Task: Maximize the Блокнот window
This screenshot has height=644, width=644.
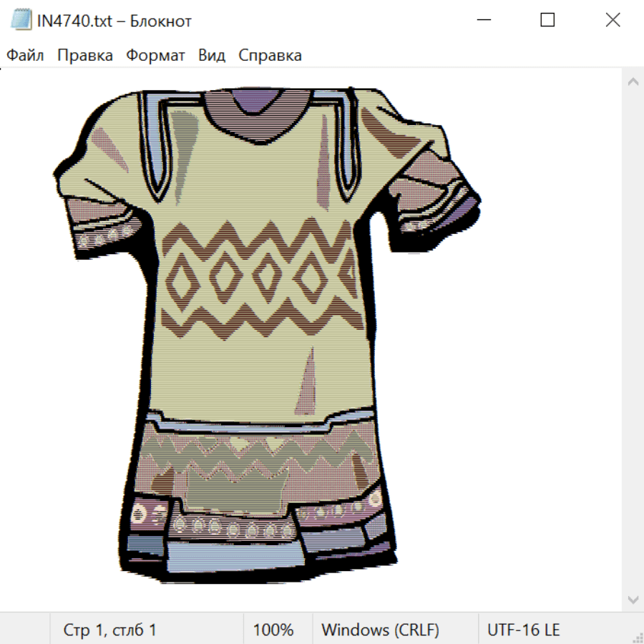Action: click(x=547, y=21)
